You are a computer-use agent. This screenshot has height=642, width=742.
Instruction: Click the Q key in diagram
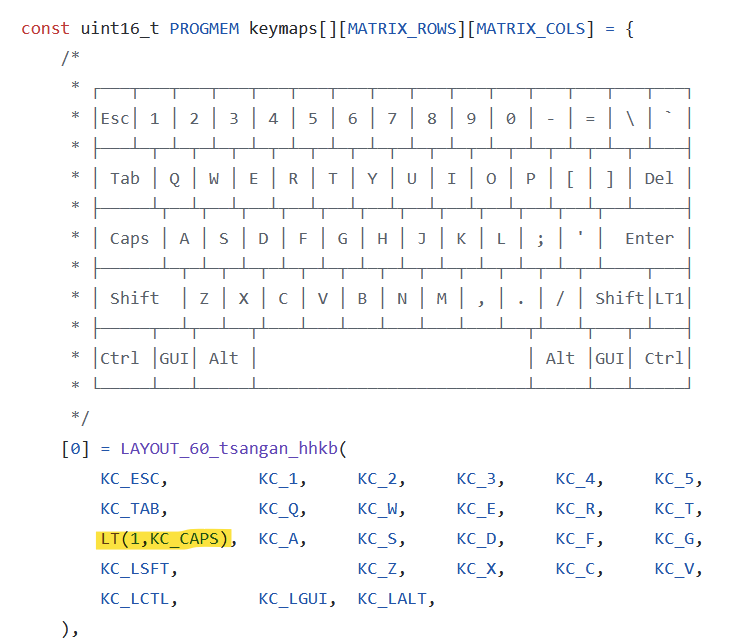[175, 179]
